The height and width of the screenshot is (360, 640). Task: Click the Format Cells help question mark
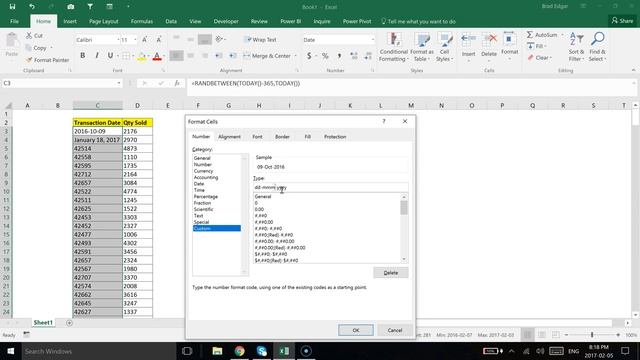[x=384, y=121]
